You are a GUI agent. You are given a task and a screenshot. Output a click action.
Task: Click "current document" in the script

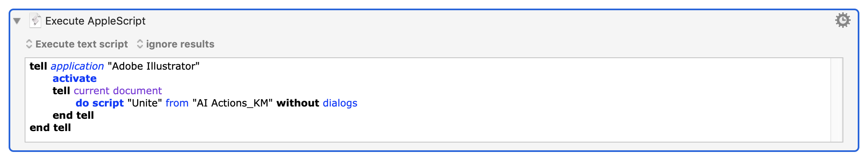tap(118, 91)
